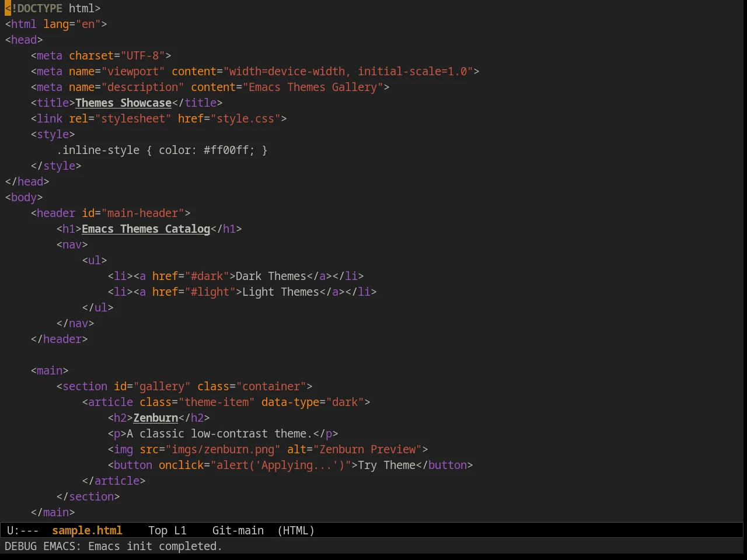The height and width of the screenshot is (560, 747).
Task: Click the echo area message 'Emacs init completed.'
Action: [155, 546]
